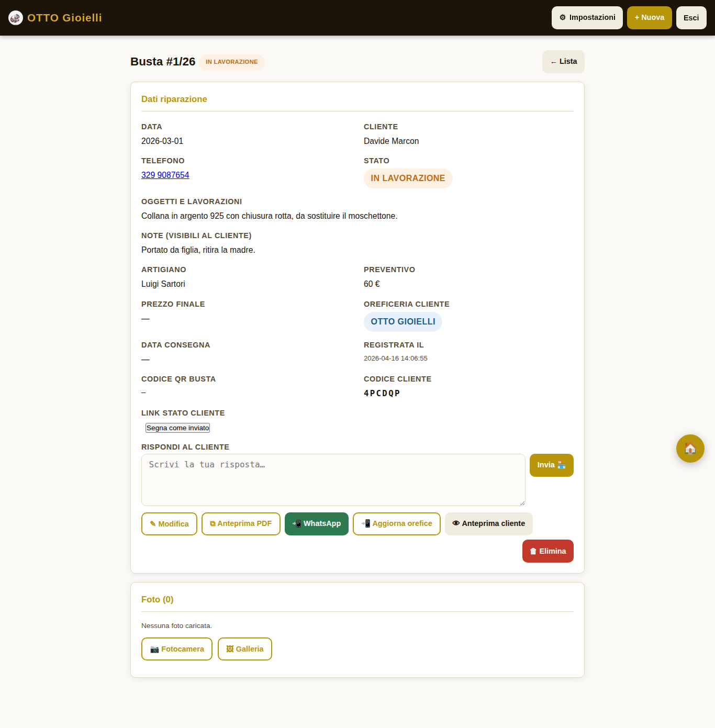Open Fotocamera to take photo
This screenshot has width=715, height=728.
(x=176, y=649)
